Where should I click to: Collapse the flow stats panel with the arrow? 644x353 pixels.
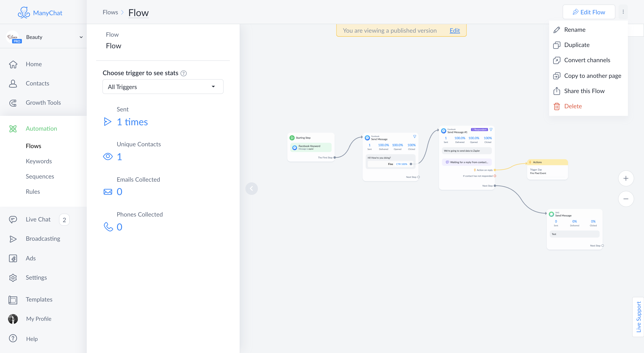coord(252,188)
